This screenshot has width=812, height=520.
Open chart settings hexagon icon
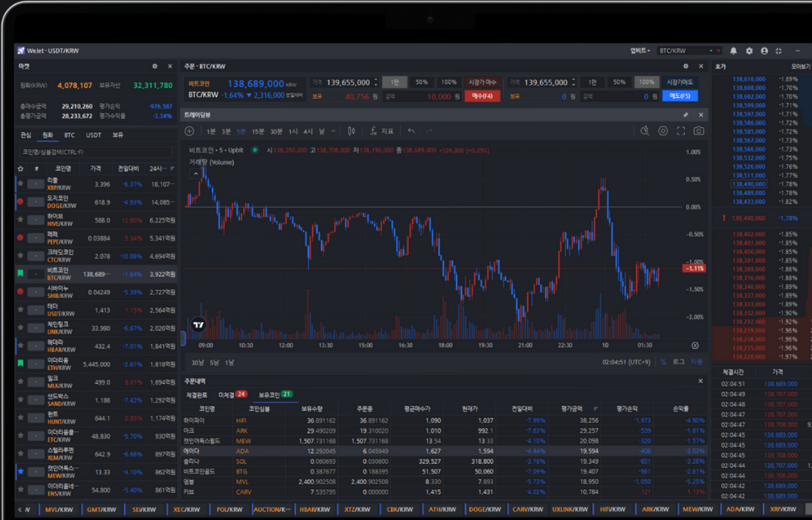tap(663, 131)
